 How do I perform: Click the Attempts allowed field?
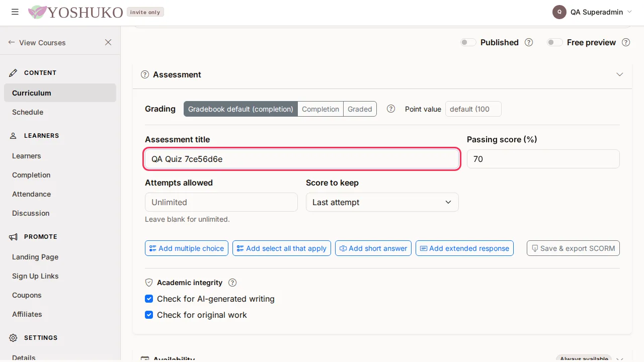(x=221, y=202)
